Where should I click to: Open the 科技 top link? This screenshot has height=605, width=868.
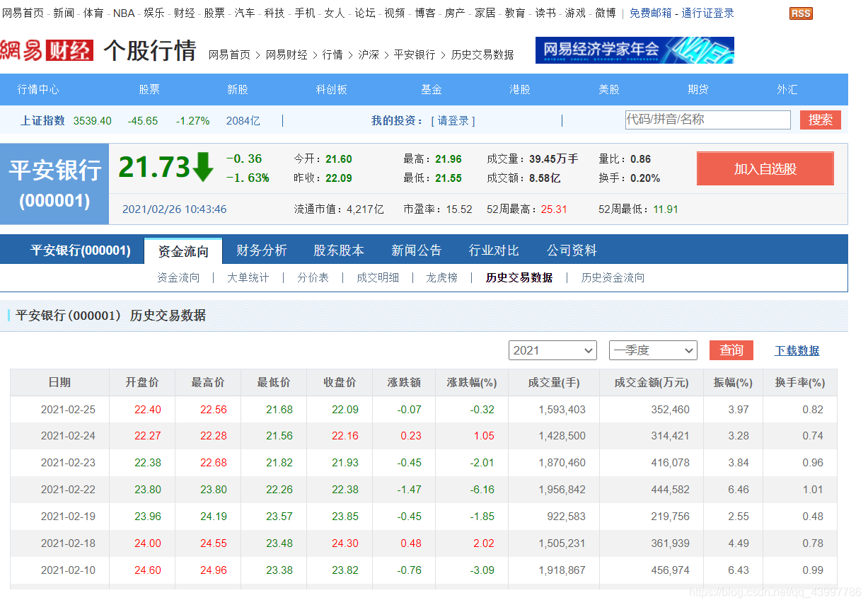point(274,13)
